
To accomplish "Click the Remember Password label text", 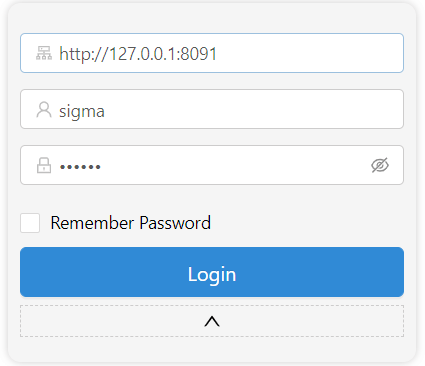I will [131, 223].
